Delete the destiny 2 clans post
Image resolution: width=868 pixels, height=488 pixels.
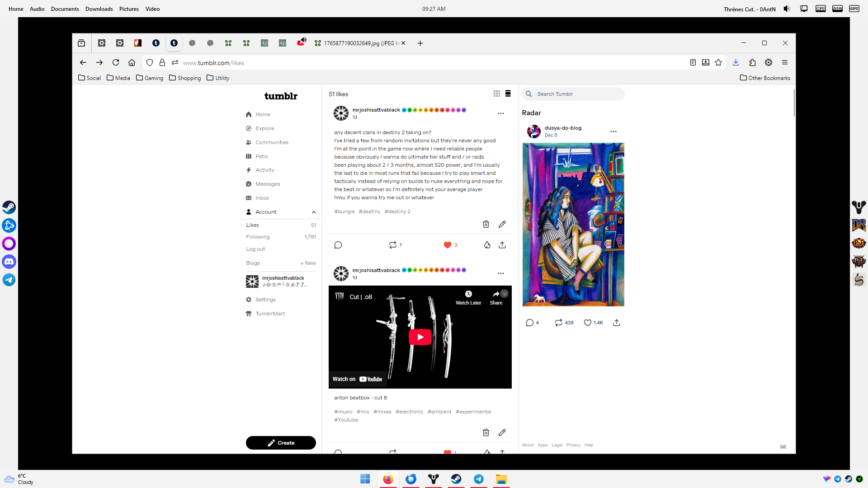[x=486, y=224]
